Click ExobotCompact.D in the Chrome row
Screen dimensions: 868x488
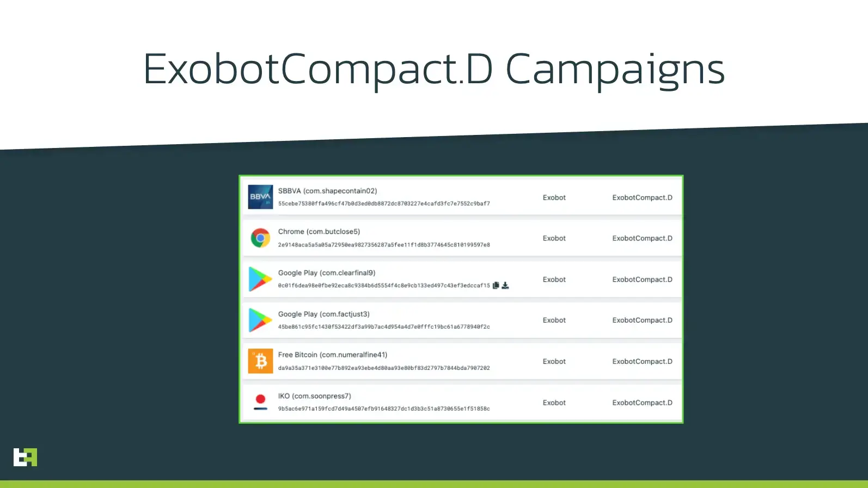[642, 238]
